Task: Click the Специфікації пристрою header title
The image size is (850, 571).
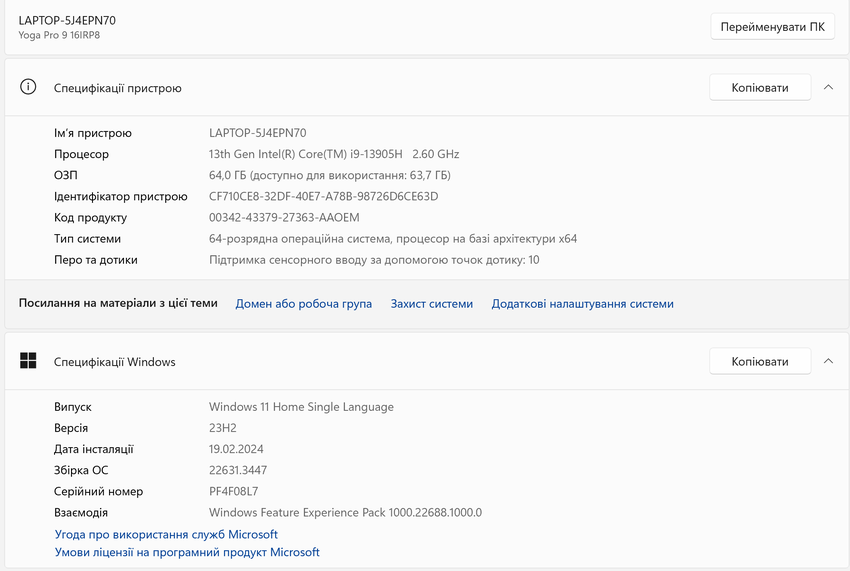Action: pyautogui.click(x=117, y=88)
